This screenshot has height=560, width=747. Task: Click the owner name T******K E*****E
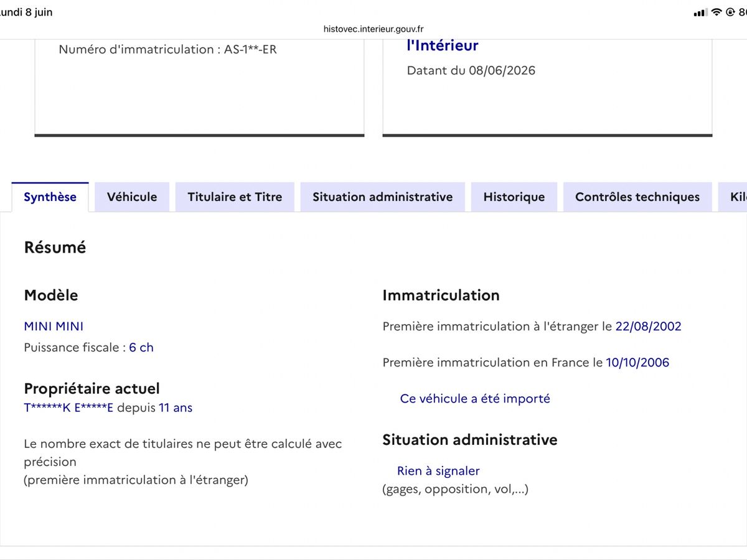[68, 408]
